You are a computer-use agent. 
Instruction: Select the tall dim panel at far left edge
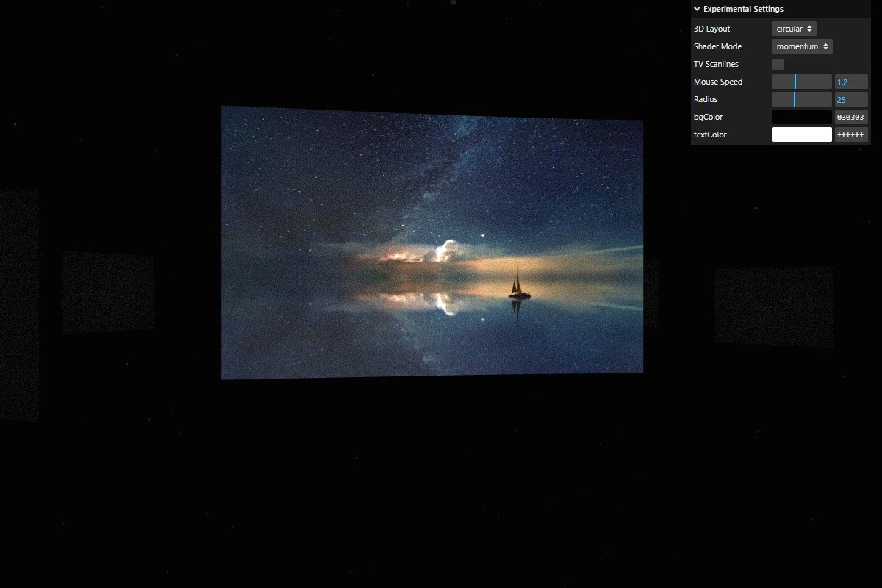click(19, 305)
